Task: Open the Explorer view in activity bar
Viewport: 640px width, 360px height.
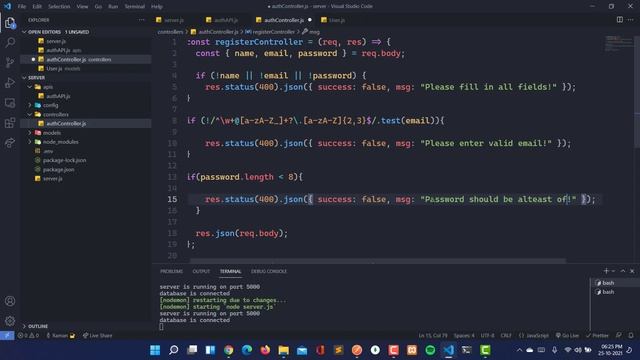Action: click(10, 23)
